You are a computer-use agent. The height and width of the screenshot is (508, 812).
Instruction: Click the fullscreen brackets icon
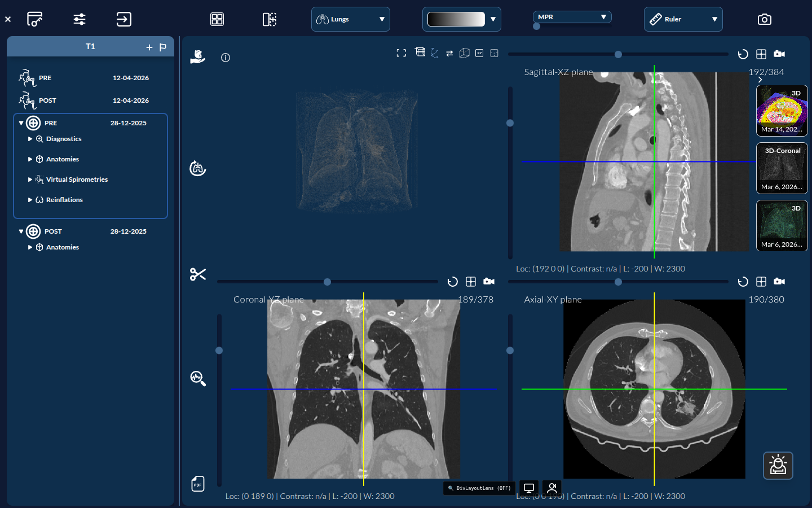point(401,53)
